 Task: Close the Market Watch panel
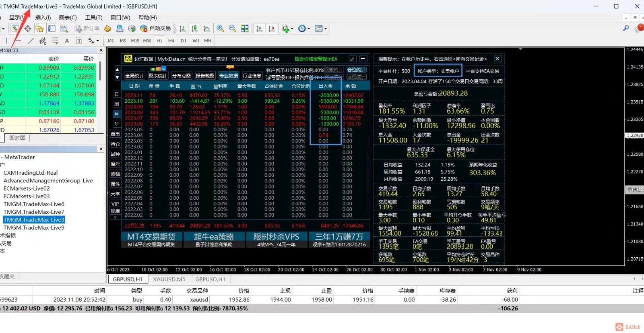[x=101, y=50]
